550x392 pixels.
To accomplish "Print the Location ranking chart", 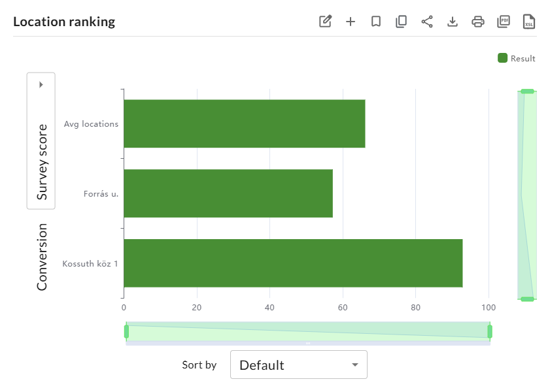I will [x=478, y=22].
